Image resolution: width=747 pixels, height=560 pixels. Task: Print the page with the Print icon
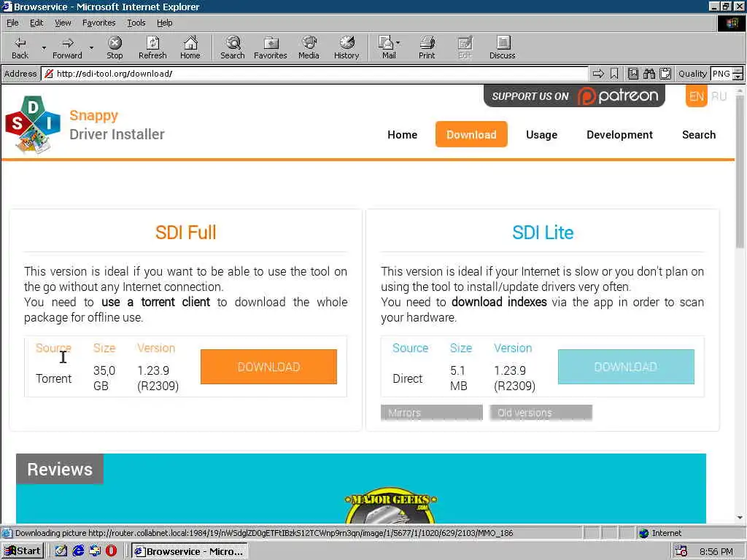point(427,47)
